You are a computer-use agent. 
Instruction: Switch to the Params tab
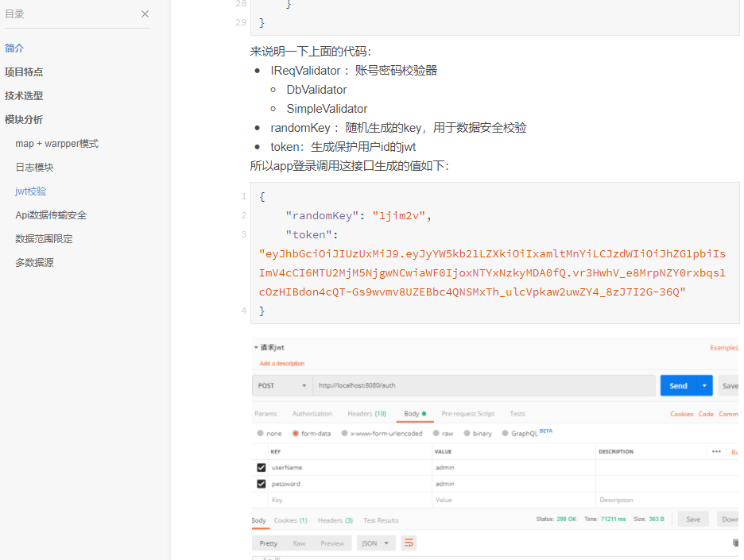click(265, 414)
